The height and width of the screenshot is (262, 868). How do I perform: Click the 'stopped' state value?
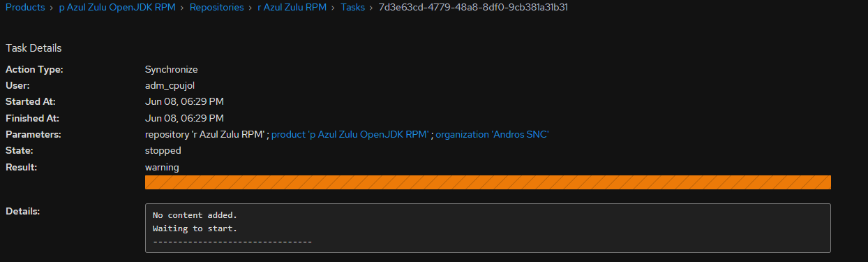click(163, 150)
